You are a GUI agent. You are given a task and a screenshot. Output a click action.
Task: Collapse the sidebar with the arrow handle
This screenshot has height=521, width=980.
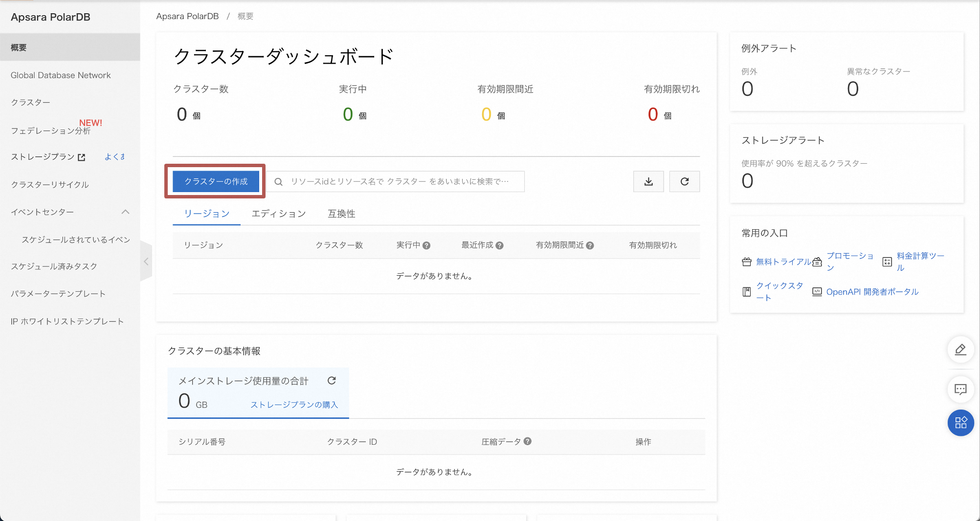click(x=146, y=261)
